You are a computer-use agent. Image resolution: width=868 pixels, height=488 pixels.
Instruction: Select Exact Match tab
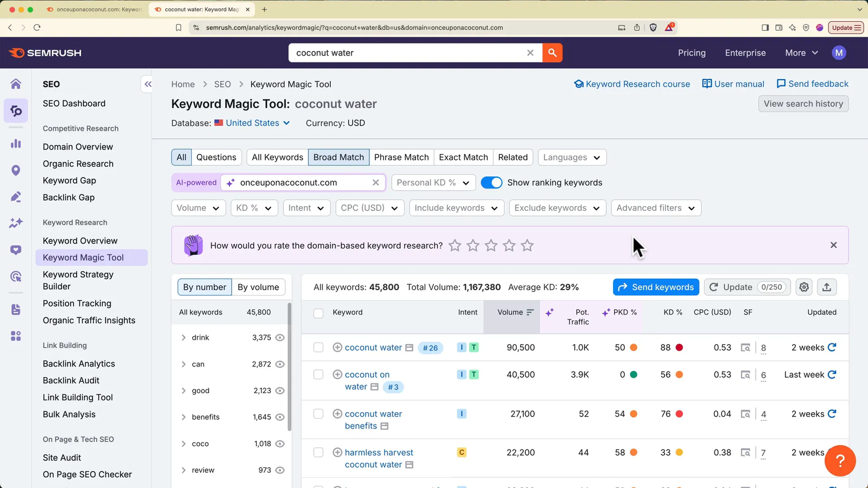coord(463,157)
